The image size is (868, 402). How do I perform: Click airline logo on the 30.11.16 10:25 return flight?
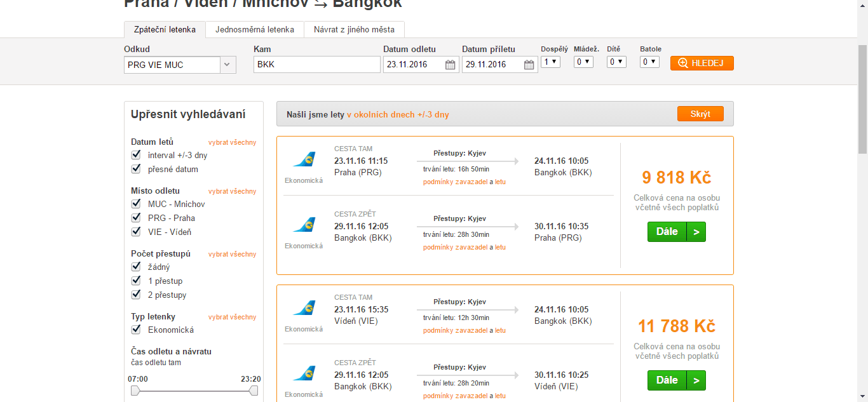point(304,374)
